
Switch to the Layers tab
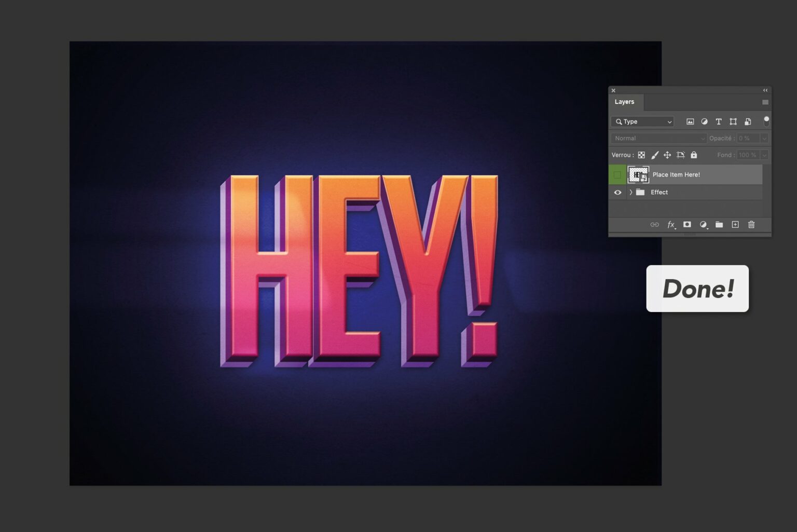click(x=625, y=102)
